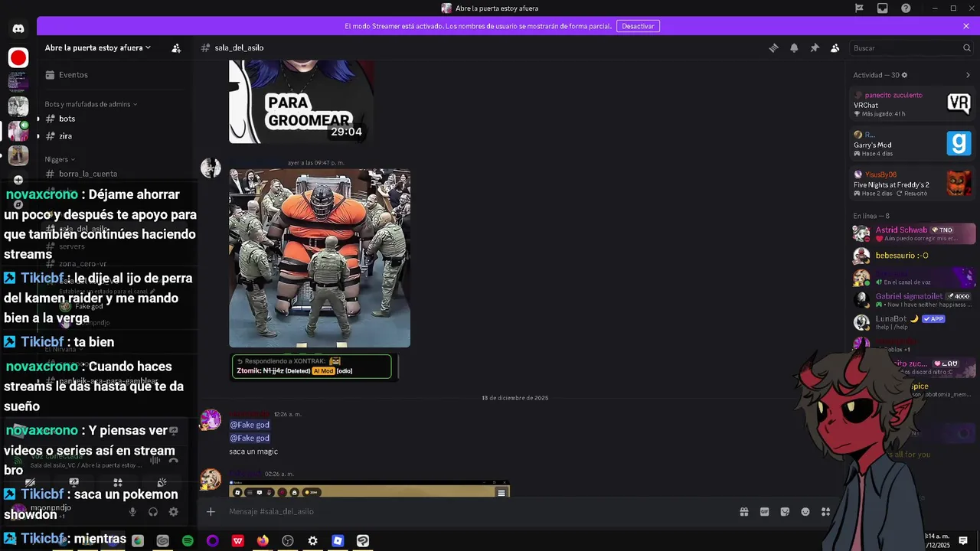
Task: Open Spotify from the taskbar
Action: click(188, 541)
